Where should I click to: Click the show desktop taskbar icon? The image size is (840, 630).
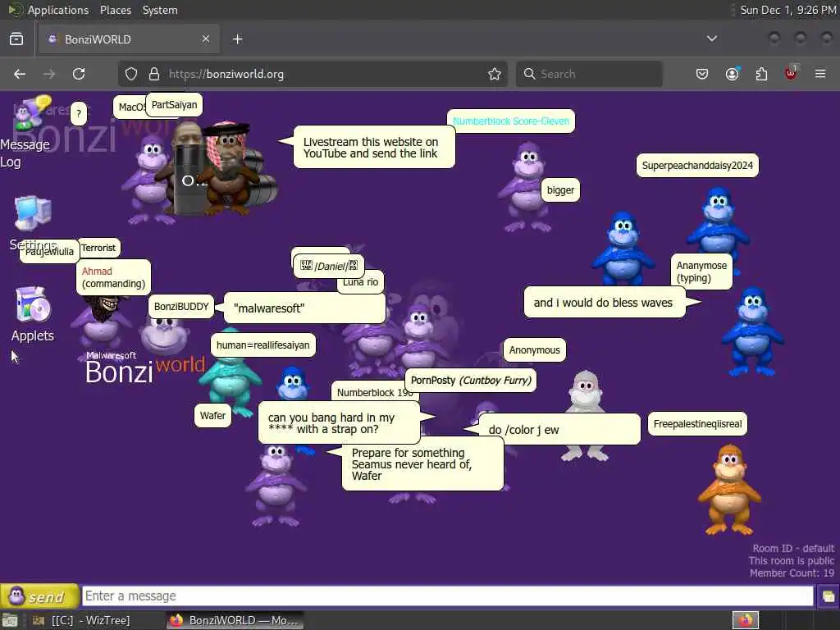coord(10,620)
